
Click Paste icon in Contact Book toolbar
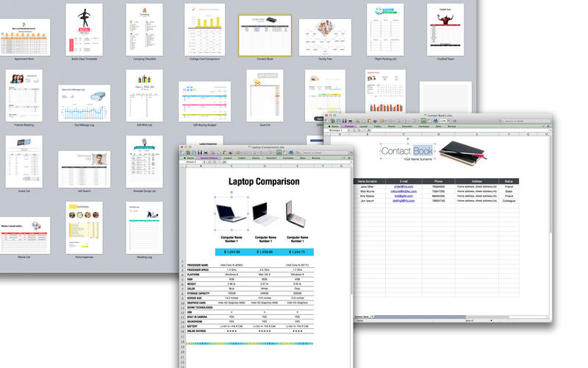coord(370,121)
